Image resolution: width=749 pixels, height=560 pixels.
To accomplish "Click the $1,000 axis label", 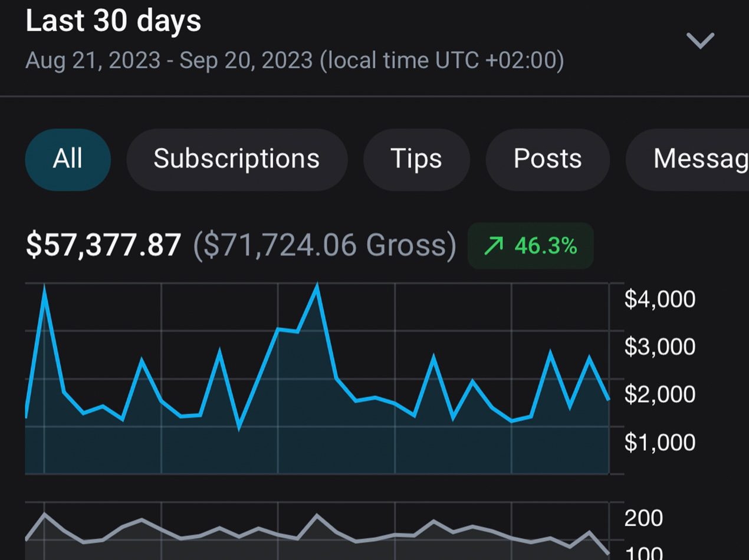I will [x=660, y=442].
